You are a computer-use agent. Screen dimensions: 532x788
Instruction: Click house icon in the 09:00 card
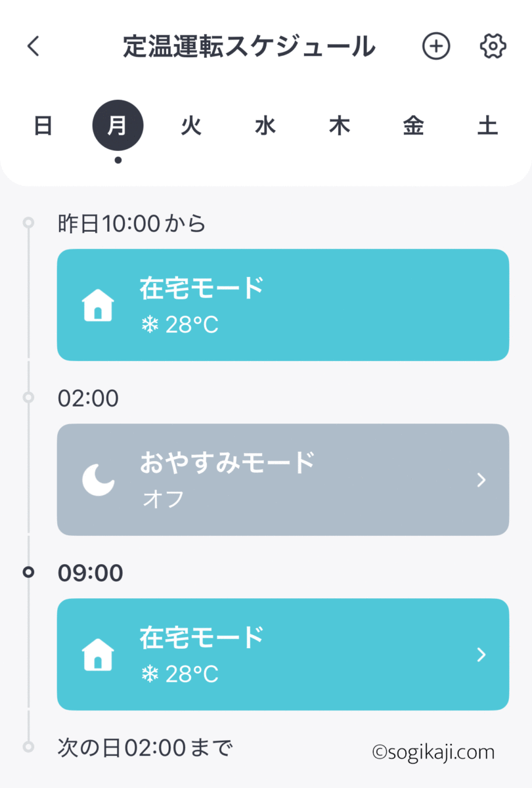coord(98,655)
